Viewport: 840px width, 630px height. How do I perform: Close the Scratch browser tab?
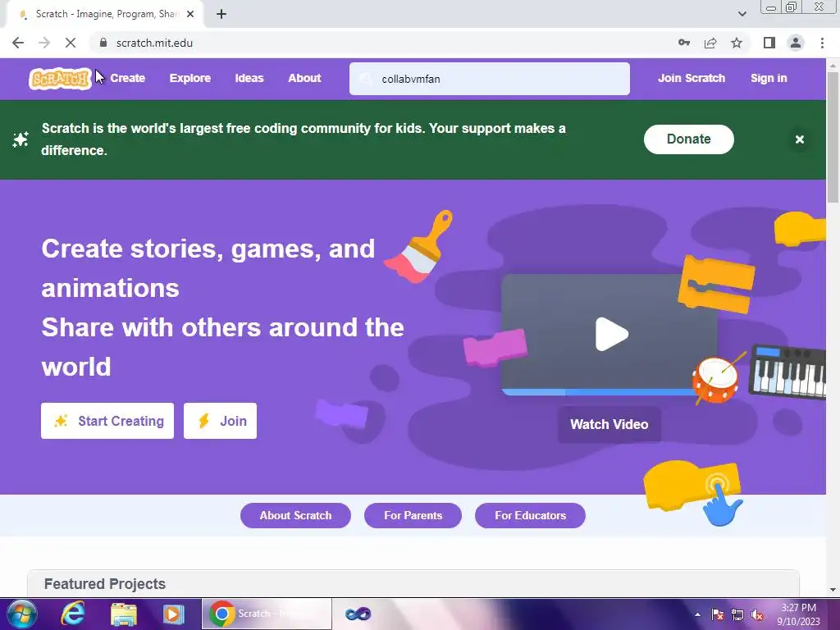click(x=190, y=14)
